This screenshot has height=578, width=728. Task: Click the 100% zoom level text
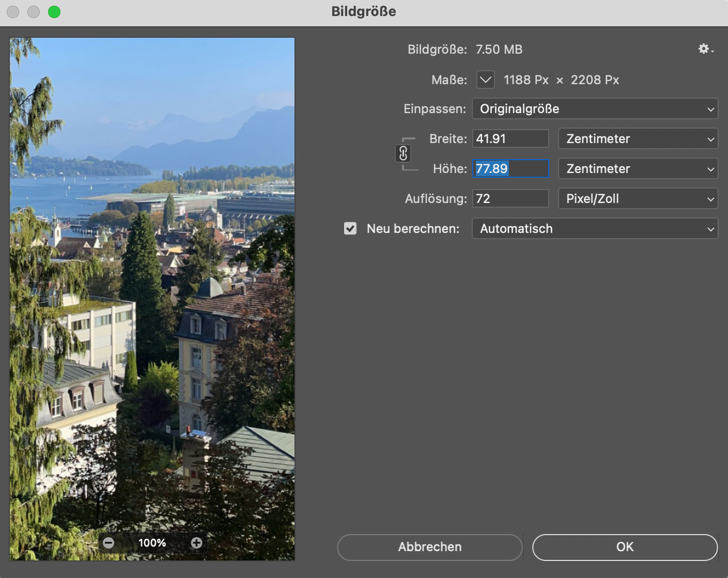point(152,543)
